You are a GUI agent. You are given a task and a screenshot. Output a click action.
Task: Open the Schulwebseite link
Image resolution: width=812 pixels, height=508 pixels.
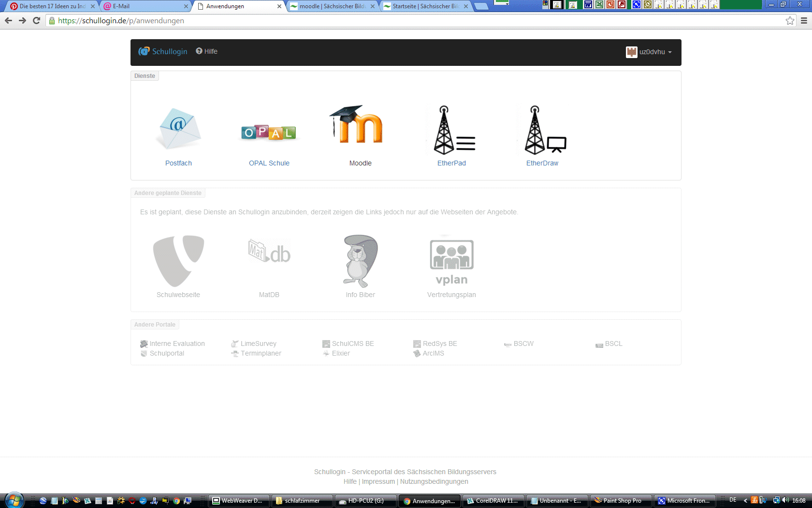click(x=178, y=295)
